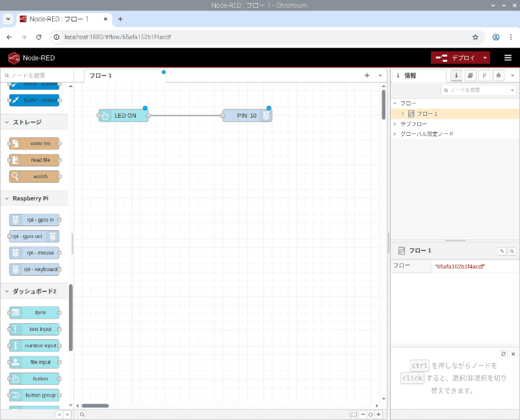Open workspace search magnifier in footer
This screenshot has width=520, height=420.
pyautogui.click(x=83, y=415)
